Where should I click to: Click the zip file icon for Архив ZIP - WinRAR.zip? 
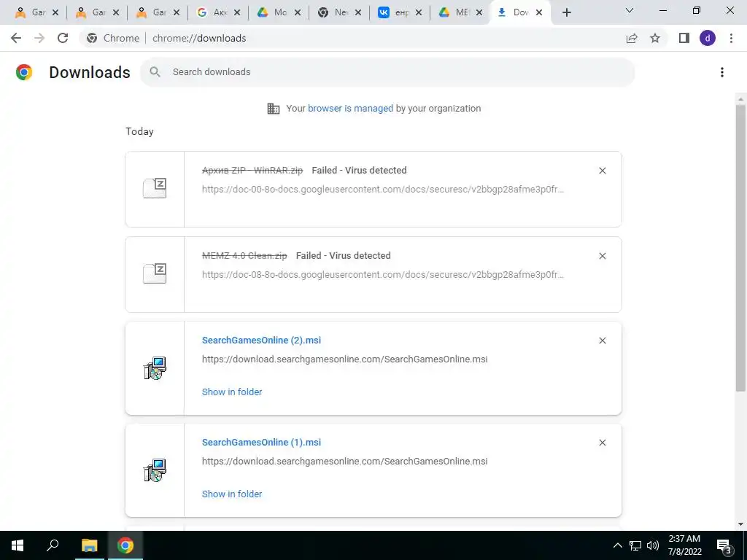click(155, 188)
